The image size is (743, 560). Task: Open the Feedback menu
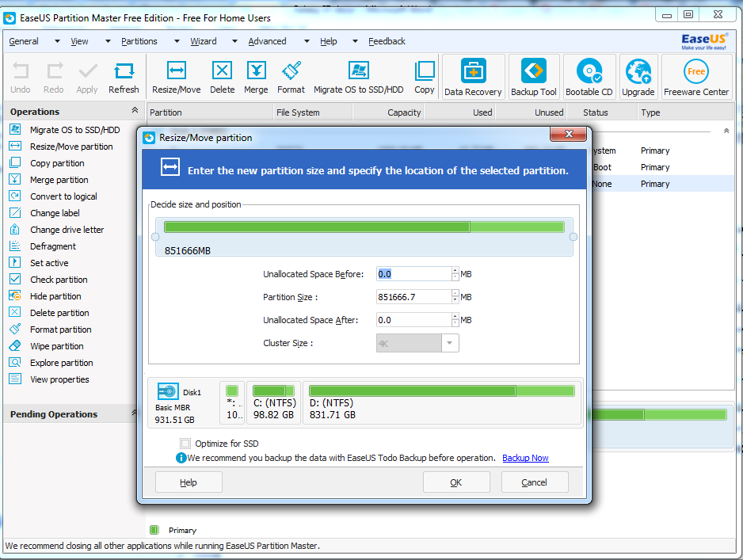point(387,41)
